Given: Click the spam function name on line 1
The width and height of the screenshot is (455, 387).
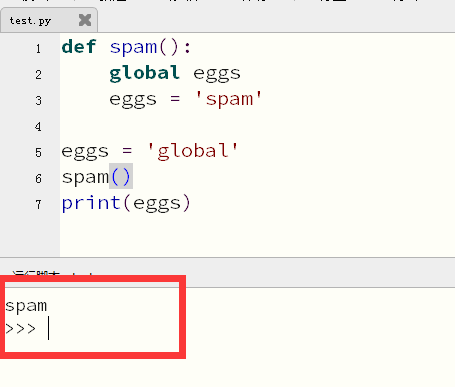Looking at the screenshot, I should pyautogui.click(x=133, y=47).
